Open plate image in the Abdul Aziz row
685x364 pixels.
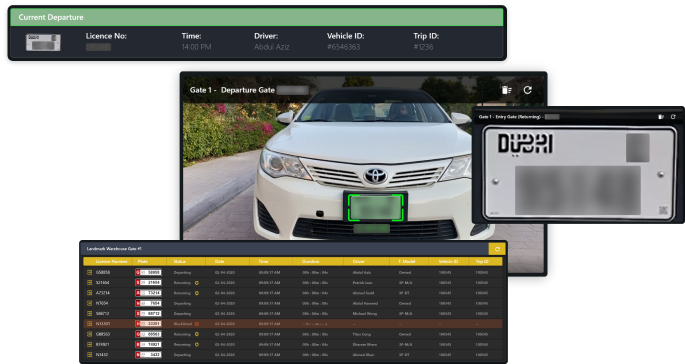148,272
